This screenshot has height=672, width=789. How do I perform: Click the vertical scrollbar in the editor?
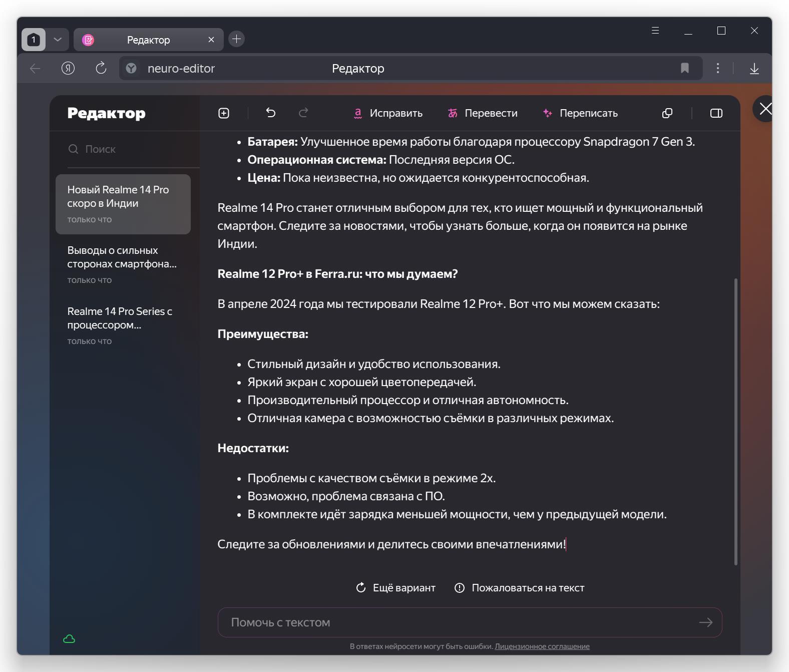coord(735,421)
